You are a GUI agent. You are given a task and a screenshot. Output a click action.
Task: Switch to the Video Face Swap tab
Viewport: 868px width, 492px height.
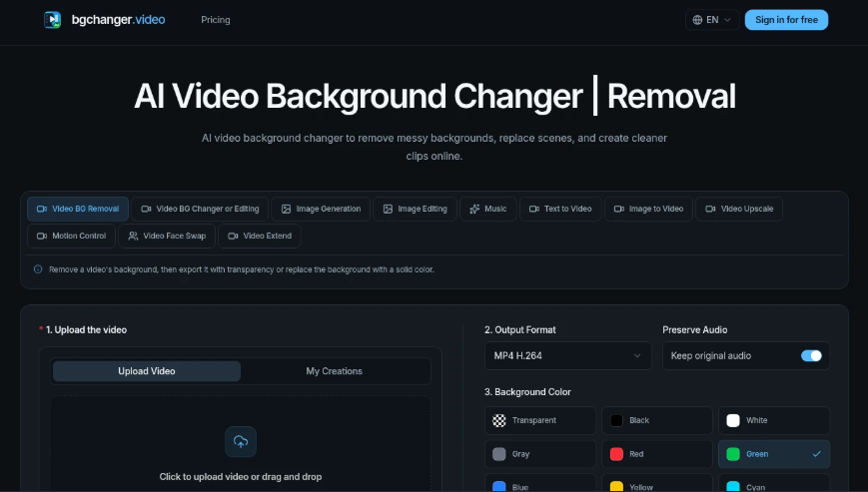[167, 237]
